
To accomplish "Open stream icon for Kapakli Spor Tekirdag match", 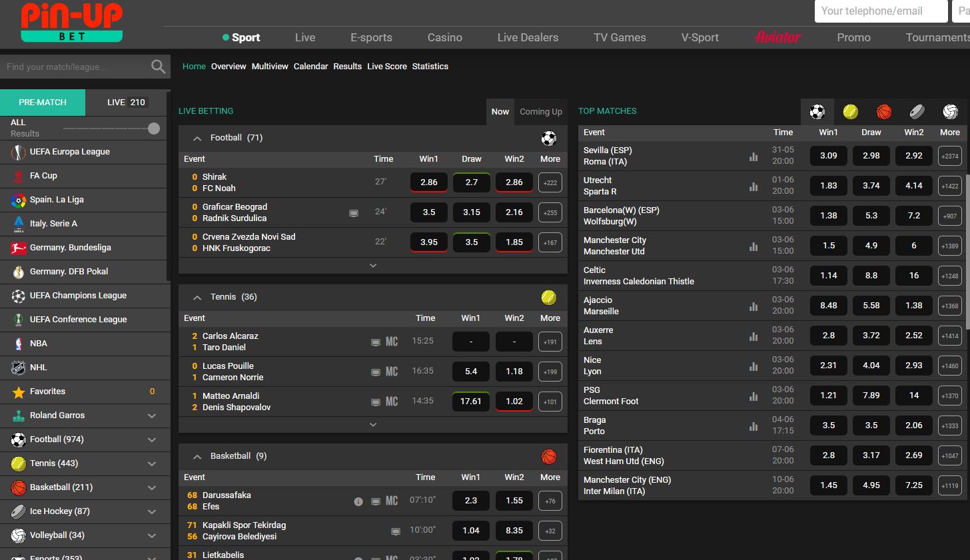I will 396,531.
